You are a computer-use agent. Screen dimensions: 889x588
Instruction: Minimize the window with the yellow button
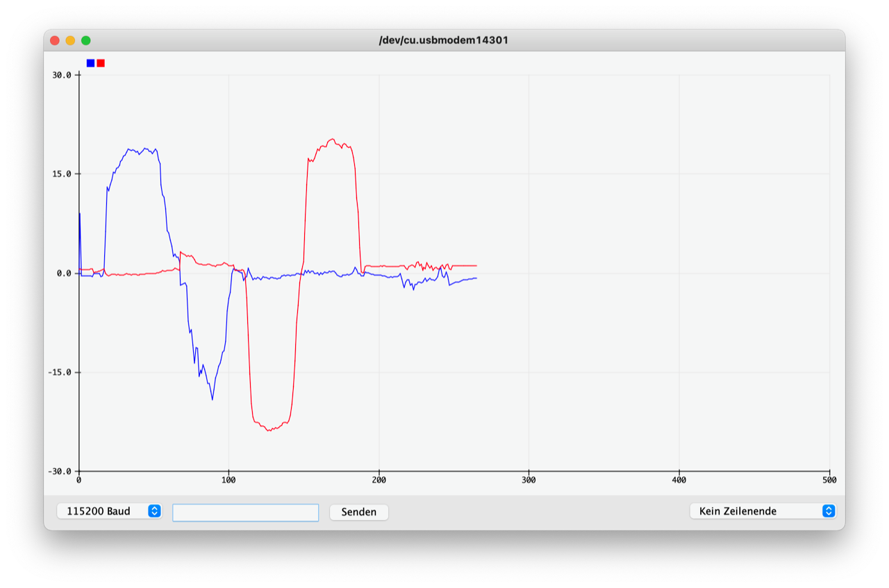(70, 40)
